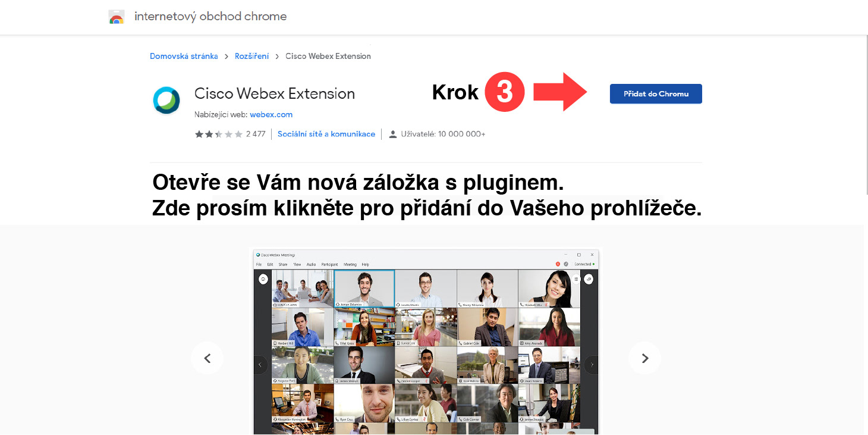Click the grid layout icon in Webex window

576,279
